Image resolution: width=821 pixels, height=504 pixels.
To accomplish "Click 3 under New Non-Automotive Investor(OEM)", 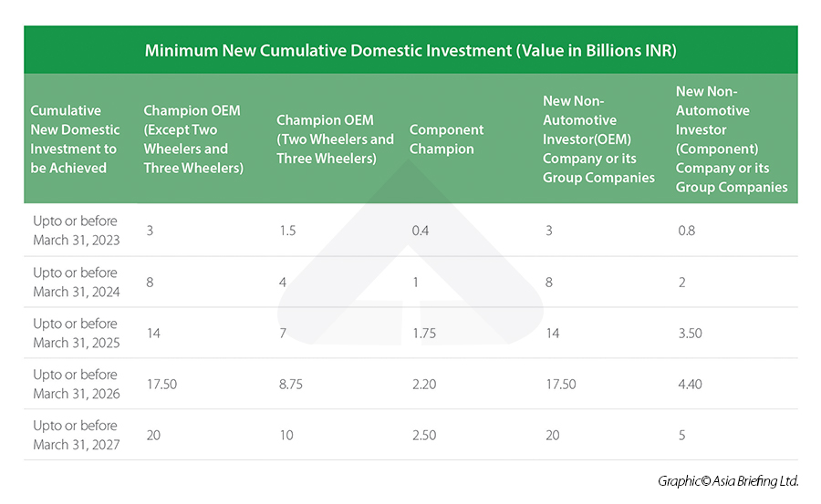I will coord(549,231).
